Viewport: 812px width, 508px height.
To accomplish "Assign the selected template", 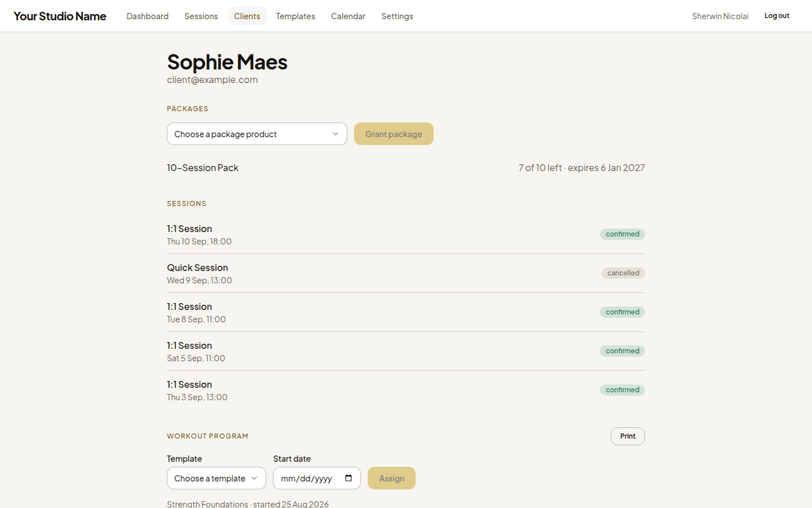I will pyautogui.click(x=391, y=478).
